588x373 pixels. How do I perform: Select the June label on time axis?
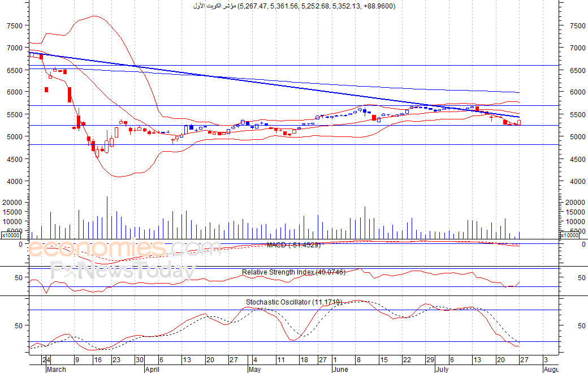coord(340,369)
